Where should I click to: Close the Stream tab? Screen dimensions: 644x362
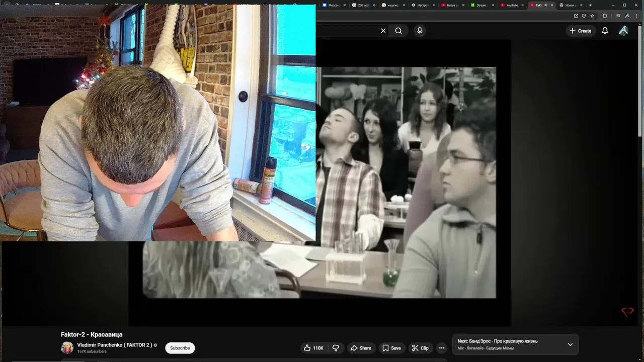(x=493, y=5)
